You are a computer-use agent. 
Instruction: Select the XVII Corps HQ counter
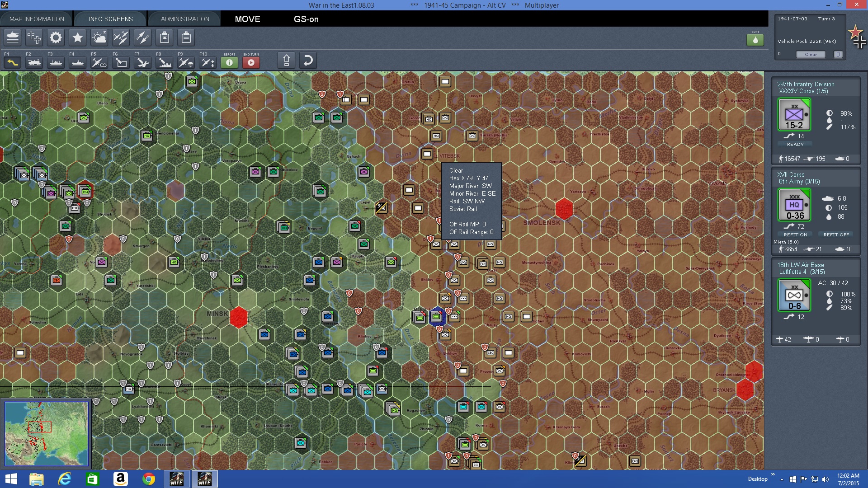(x=794, y=205)
